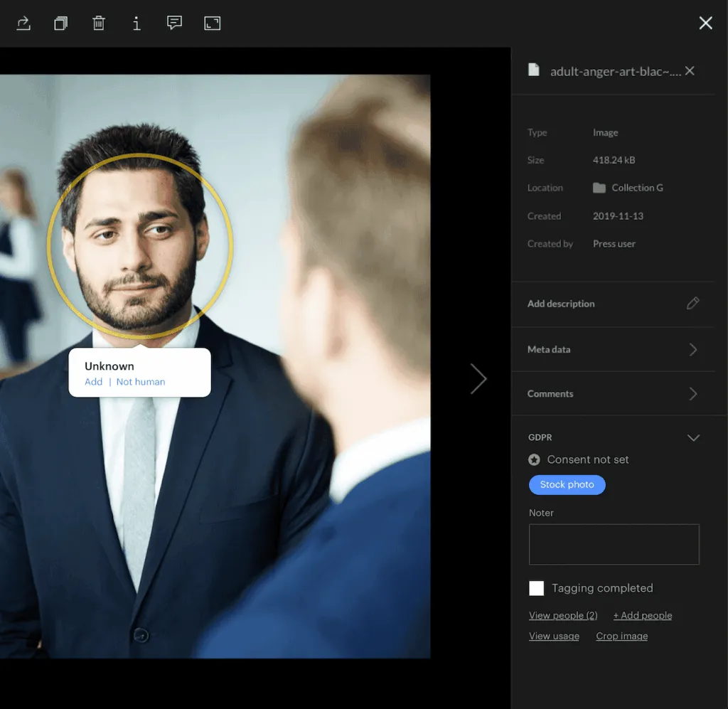This screenshot has height=709, width=728.
Task: Open the View usage link
Action: click(554, 636)
